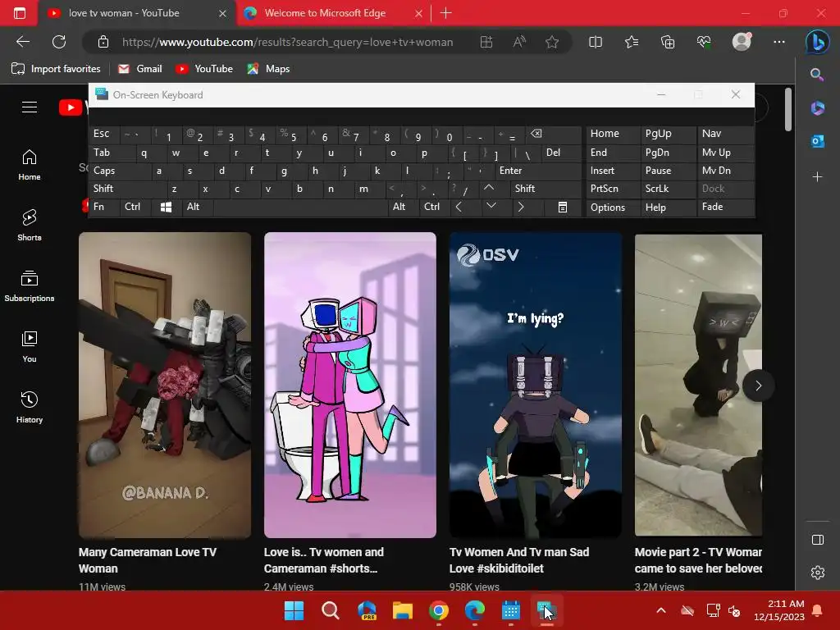
Task: Open YouTube Shorts in sidebar
Action: (30, 225)
